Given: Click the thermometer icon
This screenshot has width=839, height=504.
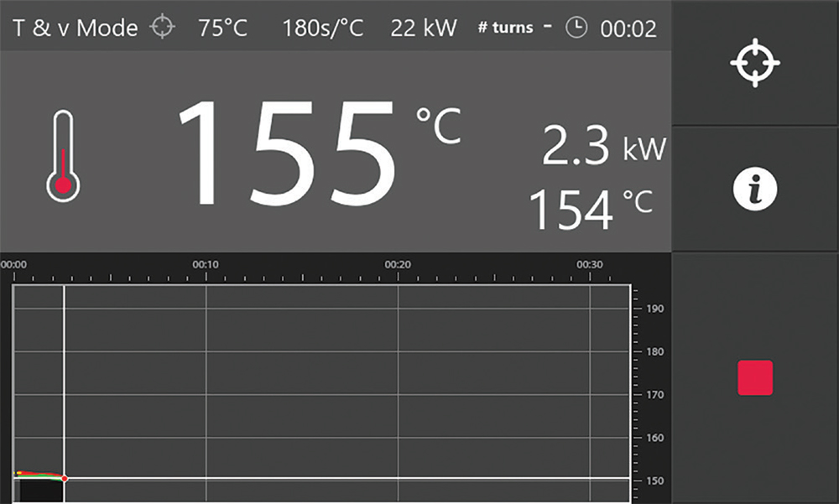Looking at the screenshot, I should pos(63,157).
